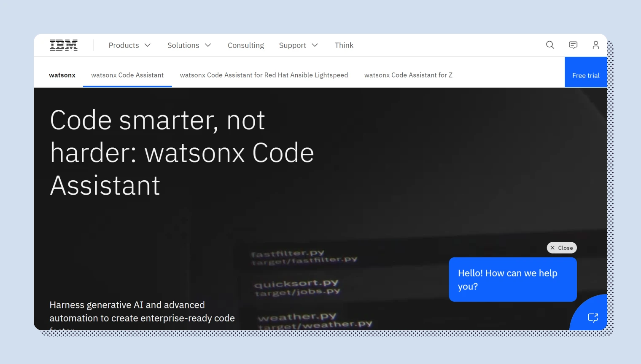Open the Think link

[344, 45]
